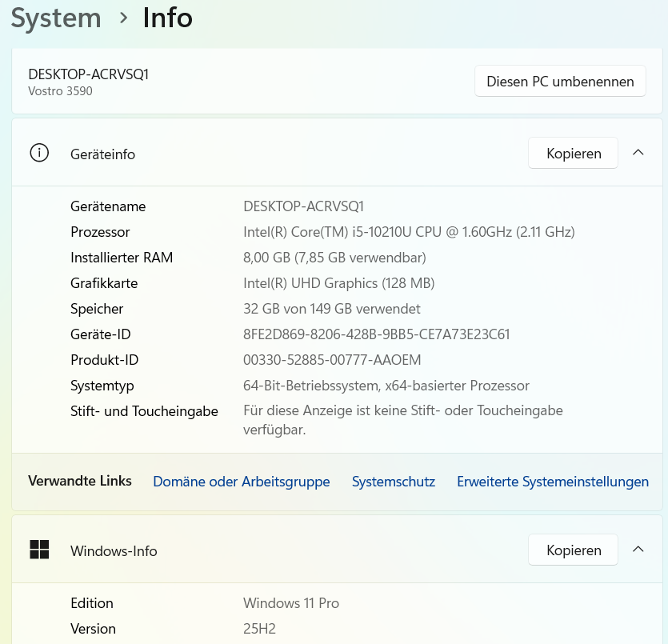668x644 pixels.
Task: Click Geräte-ID value 8FE2D869-8206-428B
Action: [x=376, y=334]
